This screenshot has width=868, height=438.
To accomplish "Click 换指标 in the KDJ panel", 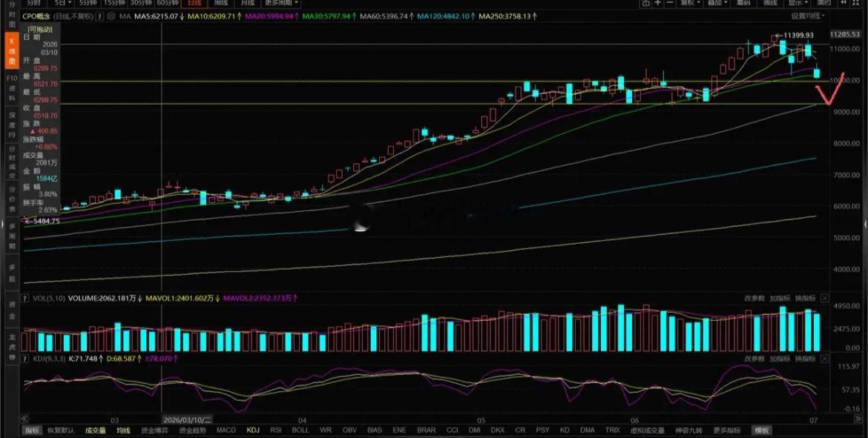I will pyautogui.click(x=806, y=359).
